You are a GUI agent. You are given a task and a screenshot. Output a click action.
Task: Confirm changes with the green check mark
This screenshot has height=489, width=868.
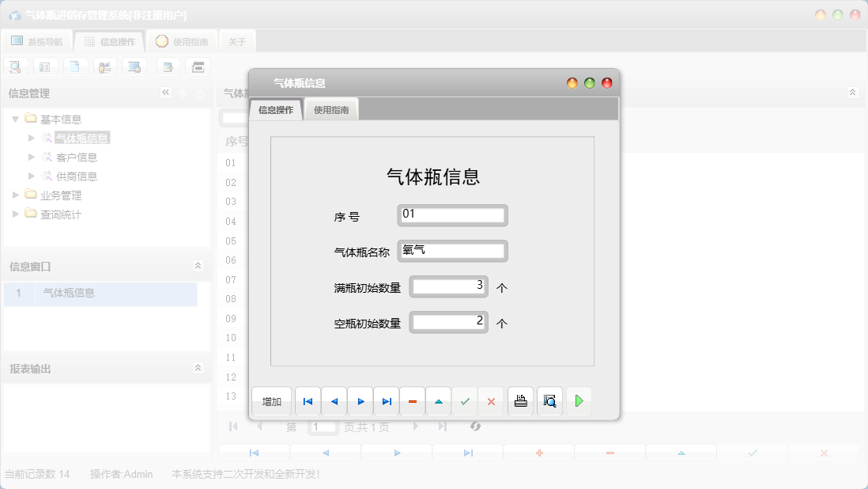pos(465,401)
